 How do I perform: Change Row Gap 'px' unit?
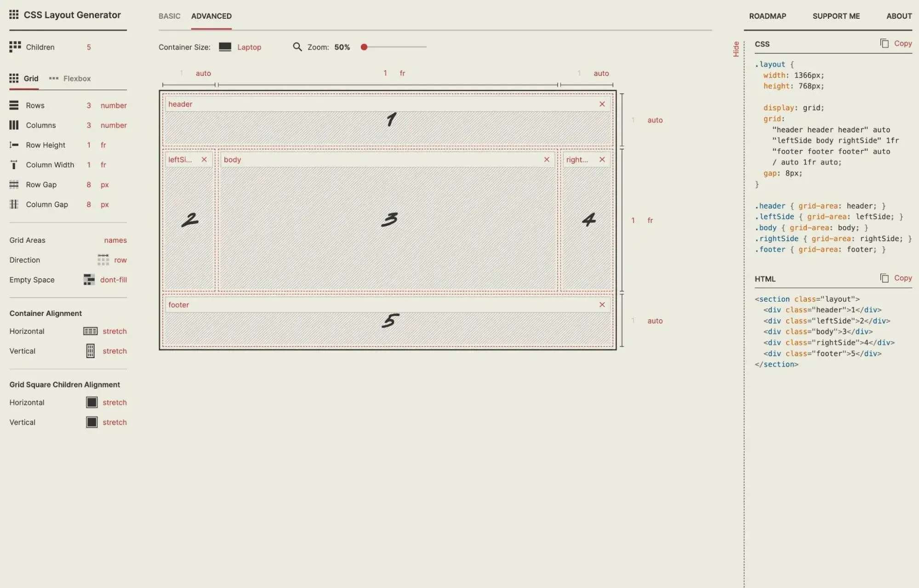point(105,184)
